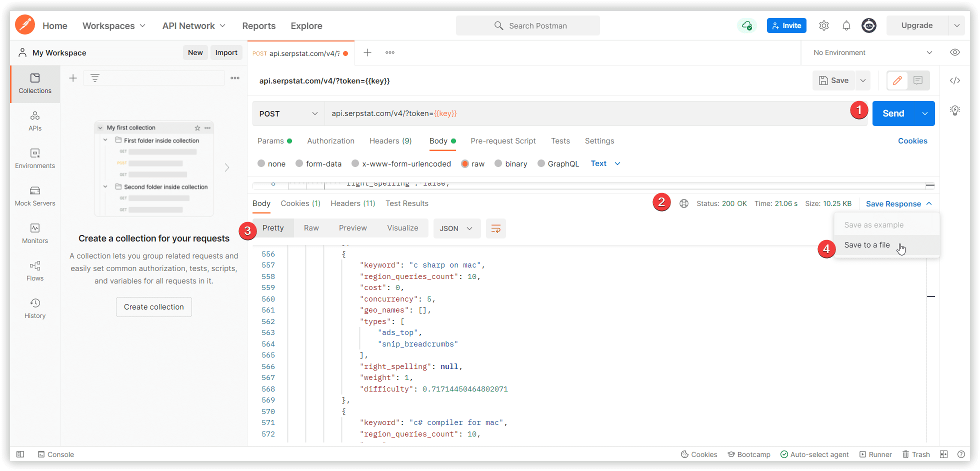
Task: Open the Flows sidebar panel
Action: point(35,271)
